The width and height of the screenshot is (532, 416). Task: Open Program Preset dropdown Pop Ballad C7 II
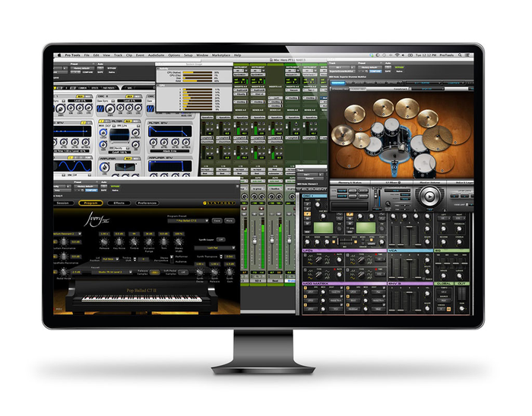[x=188, y=221]
